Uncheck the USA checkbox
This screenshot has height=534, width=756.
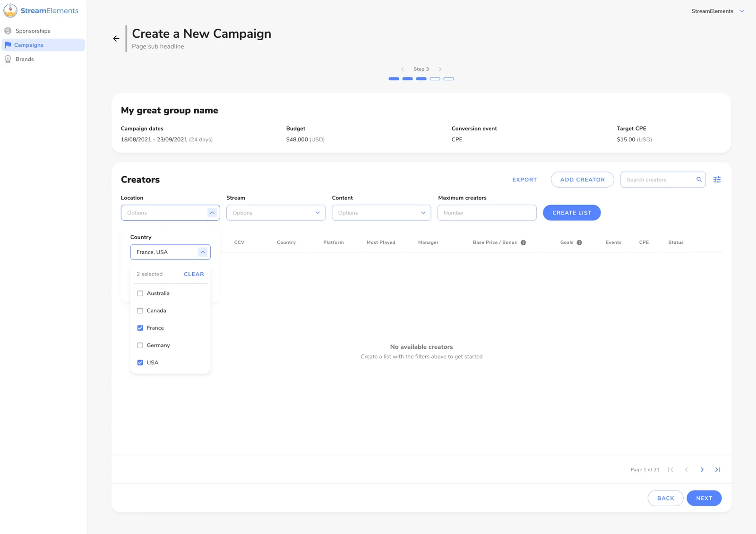tap(140, 363)
